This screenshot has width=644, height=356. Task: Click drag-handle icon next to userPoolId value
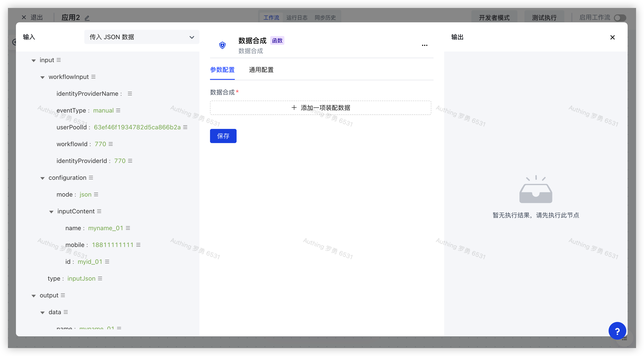coord(185,127)
